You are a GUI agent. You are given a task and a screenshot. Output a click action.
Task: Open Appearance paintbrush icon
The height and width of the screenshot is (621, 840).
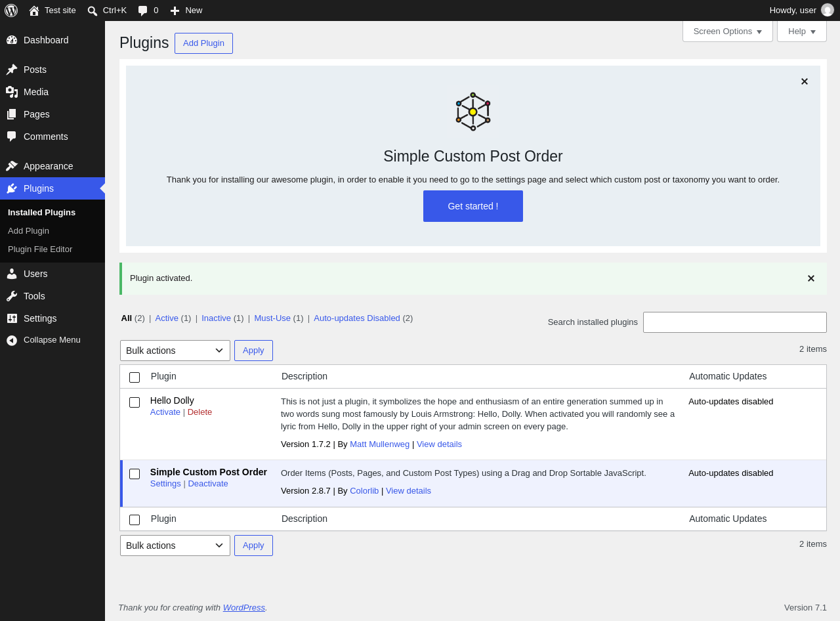coord(12,166)
